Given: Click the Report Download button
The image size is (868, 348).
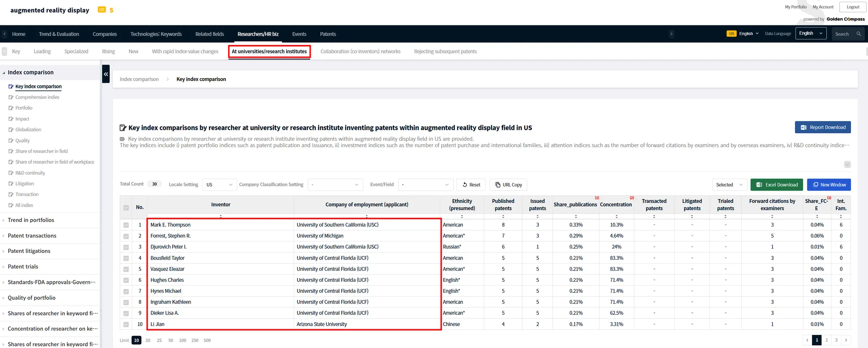Looking at the screenshot, I should pos(823,127).
